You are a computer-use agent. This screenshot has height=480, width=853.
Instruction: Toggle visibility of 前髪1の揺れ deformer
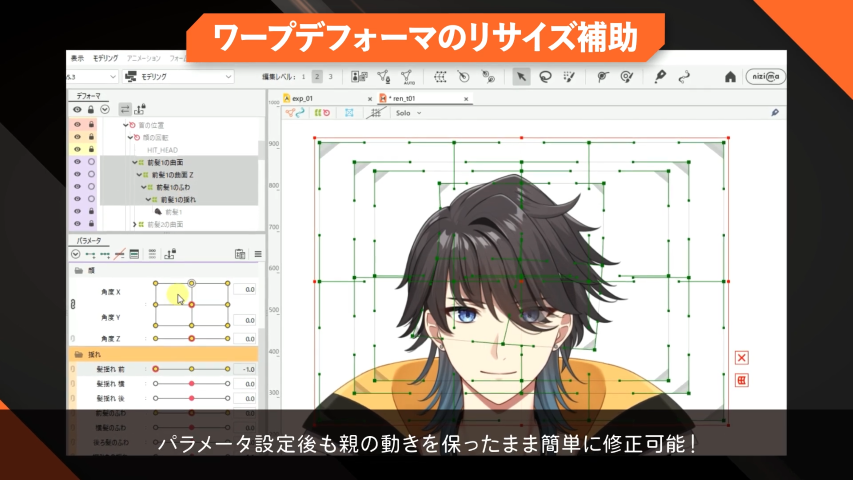(x=77, y=199)
